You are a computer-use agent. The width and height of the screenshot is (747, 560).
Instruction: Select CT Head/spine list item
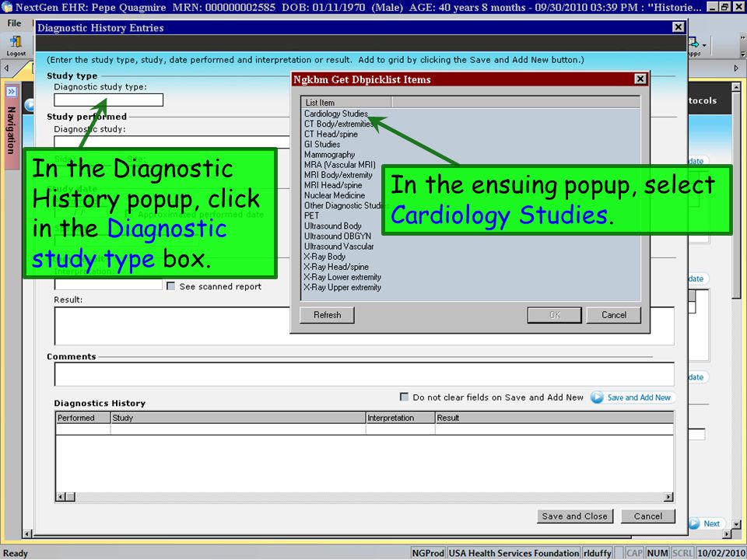(331, 135)
